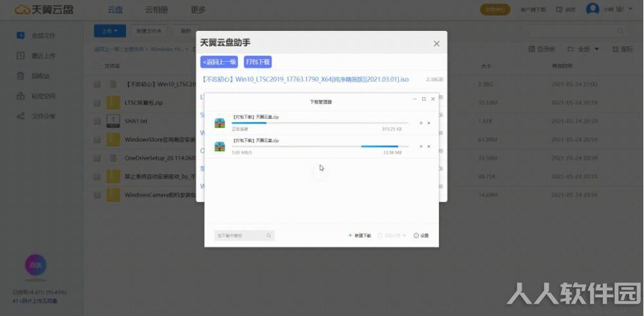The image size is (644, 316).
Task: Sort by the 大小 column
Action: 486,66
